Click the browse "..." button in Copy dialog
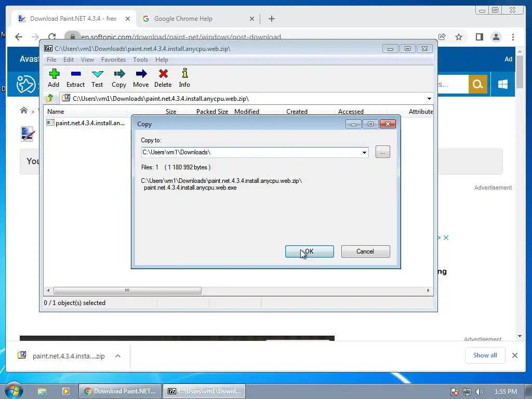Screen dimensions: 532x399 pos(383,152)
